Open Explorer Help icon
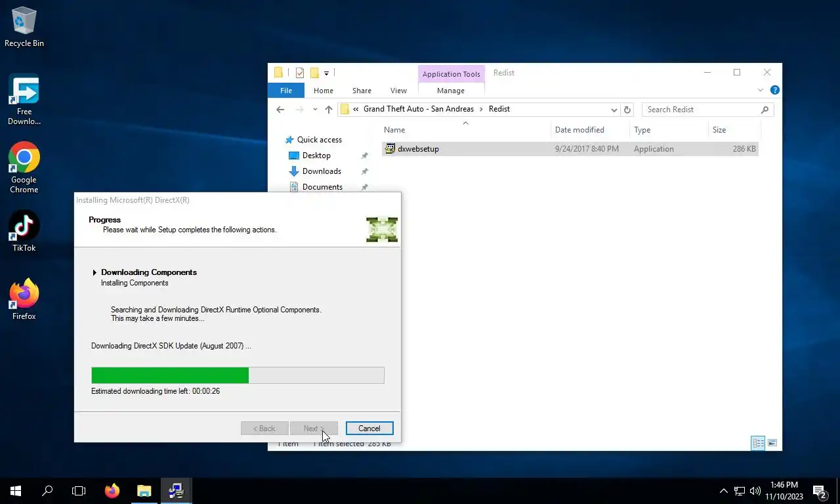This screenshot has height=504, width=840. [774, 90]
